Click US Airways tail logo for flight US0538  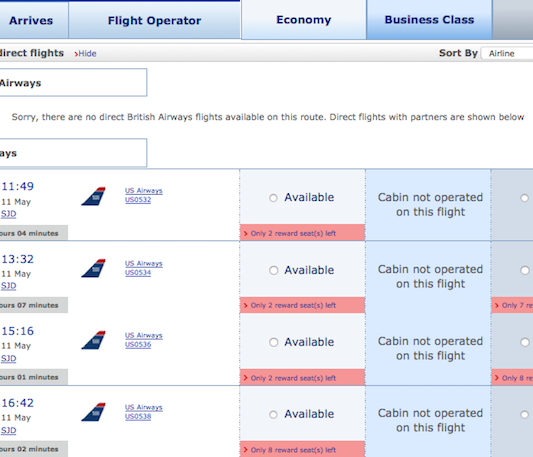click(x=93, y=412)
